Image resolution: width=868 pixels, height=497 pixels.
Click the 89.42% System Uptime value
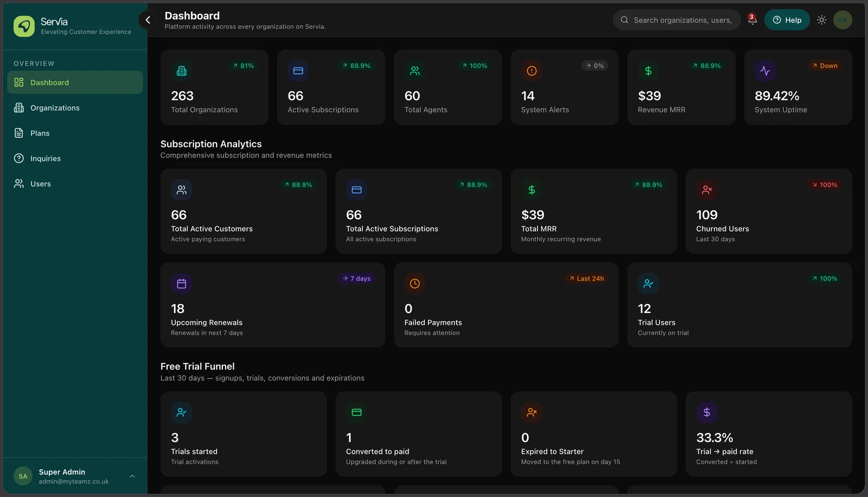[x=777, y=96]
